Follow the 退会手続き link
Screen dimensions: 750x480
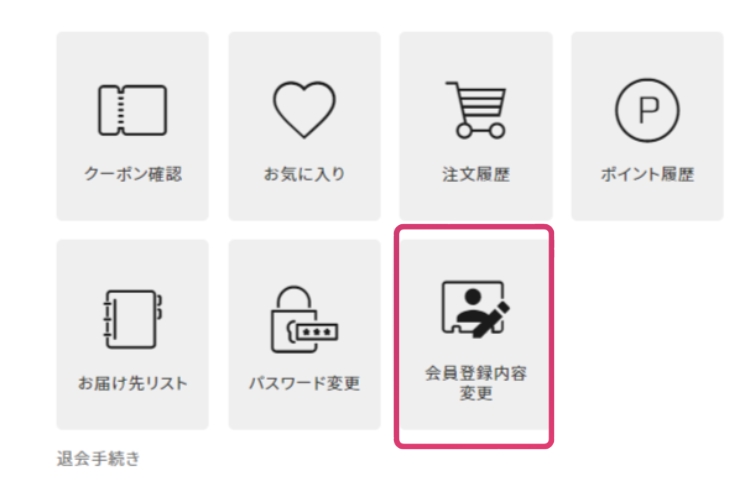click(98, 458)
